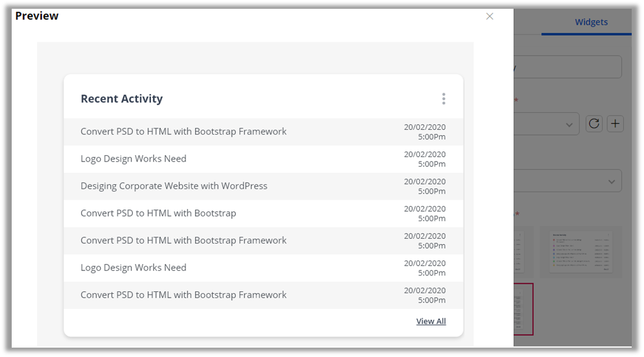Click the first Logo Design Works Need entry
Screen dimensions: 644x357
point(133,159)
